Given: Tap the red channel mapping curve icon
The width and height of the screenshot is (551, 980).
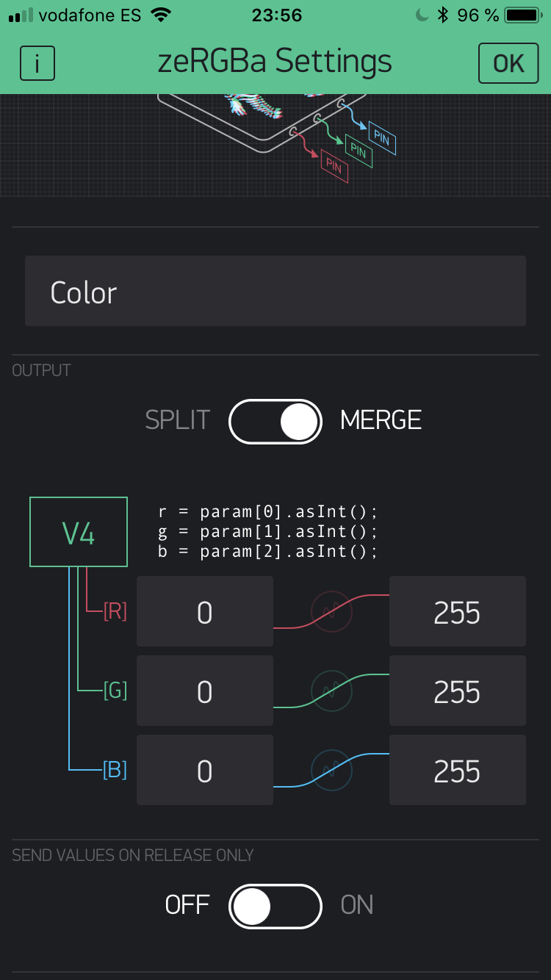Looking at the screenshot, I should (x=331, y=611).
